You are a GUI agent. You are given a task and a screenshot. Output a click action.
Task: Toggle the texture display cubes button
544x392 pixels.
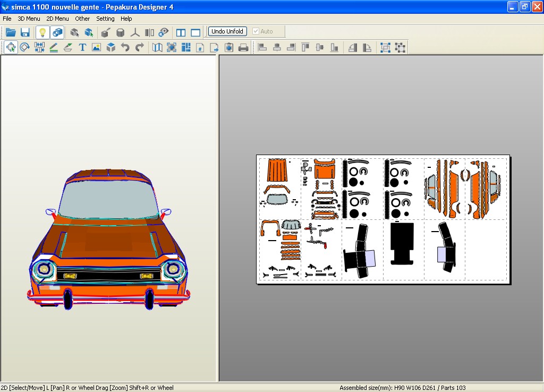pos(57,32)
